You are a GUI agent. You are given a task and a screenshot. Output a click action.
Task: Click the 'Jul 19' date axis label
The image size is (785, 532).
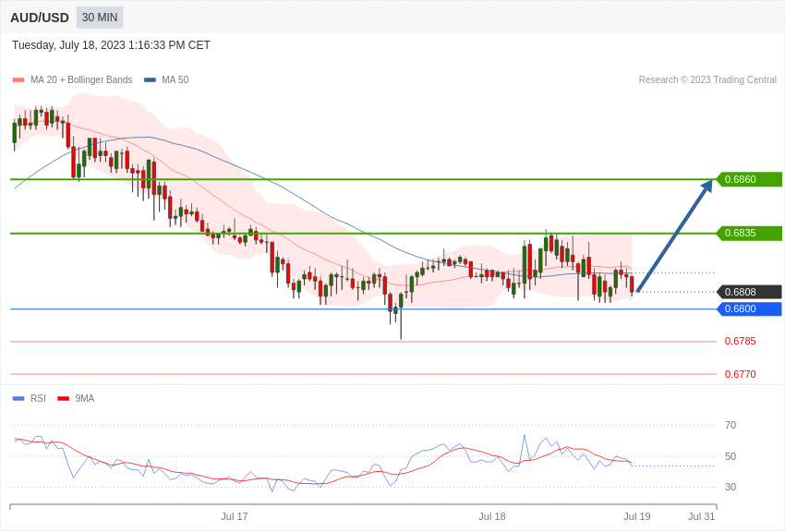(637, 516)
